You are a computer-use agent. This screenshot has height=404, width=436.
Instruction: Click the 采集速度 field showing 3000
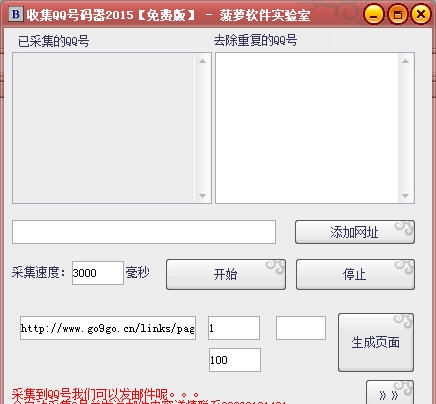pos(98,273)
